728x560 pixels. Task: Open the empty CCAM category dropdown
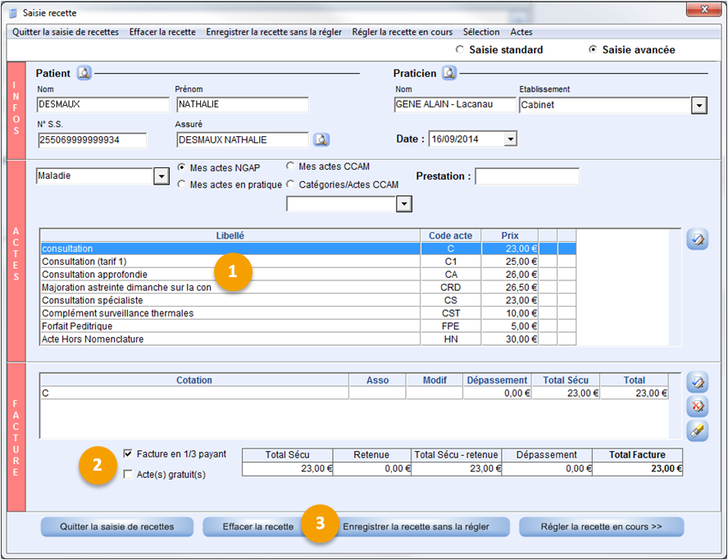(404, 204)
